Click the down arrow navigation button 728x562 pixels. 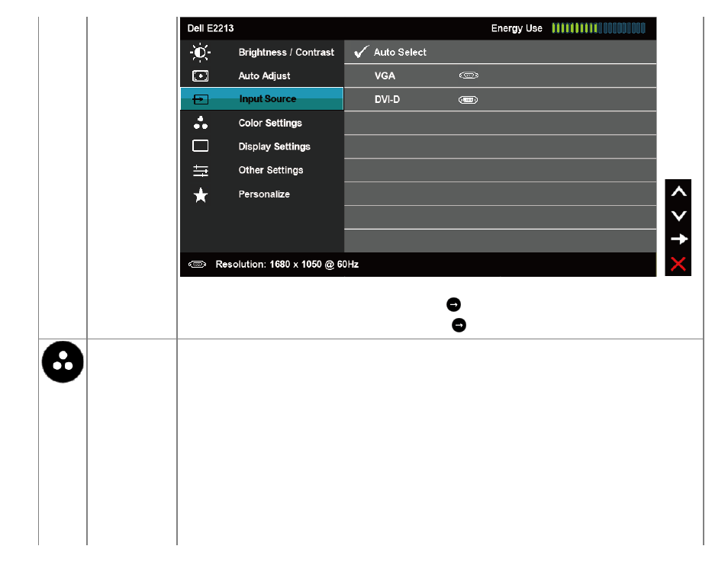click(679, 216)
